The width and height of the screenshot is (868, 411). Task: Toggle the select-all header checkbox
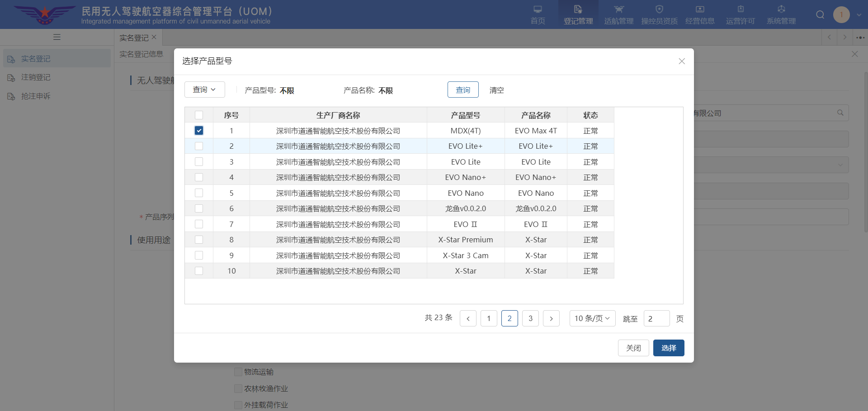(x=199, y=115)
